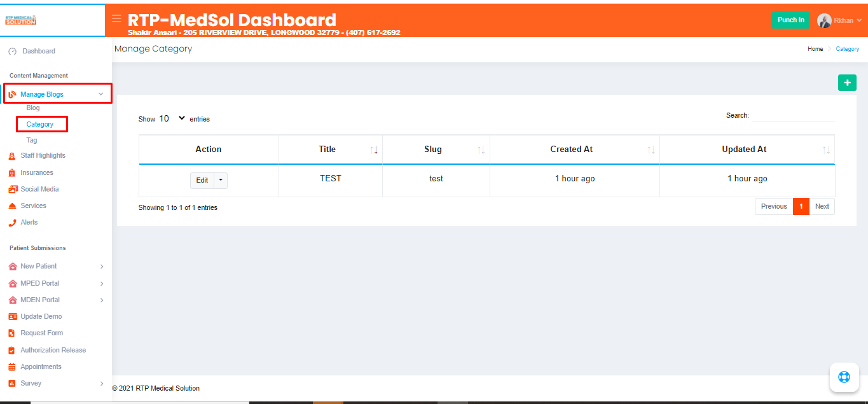868x404 pixels.
Task: Open the Blog submenu item
Action: (x=33, y=108)
